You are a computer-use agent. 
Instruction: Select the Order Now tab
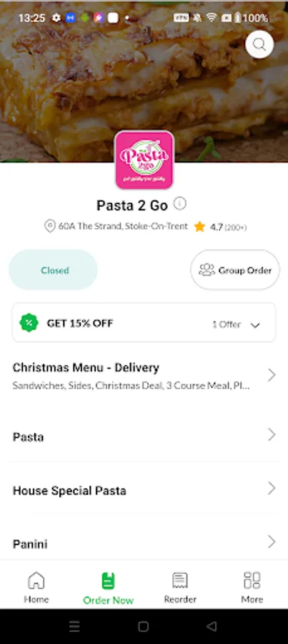click(109, 588)
